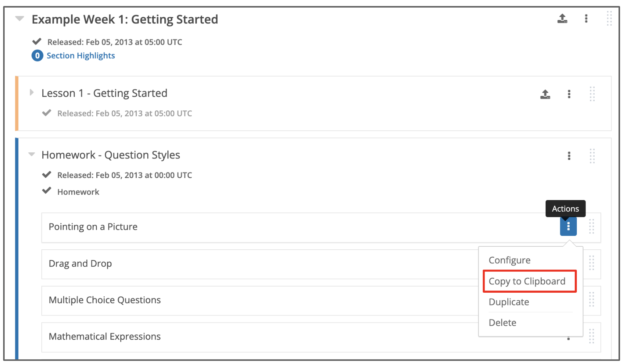
Task: Select Configure from the actions menu
Action: pos(509,260)
